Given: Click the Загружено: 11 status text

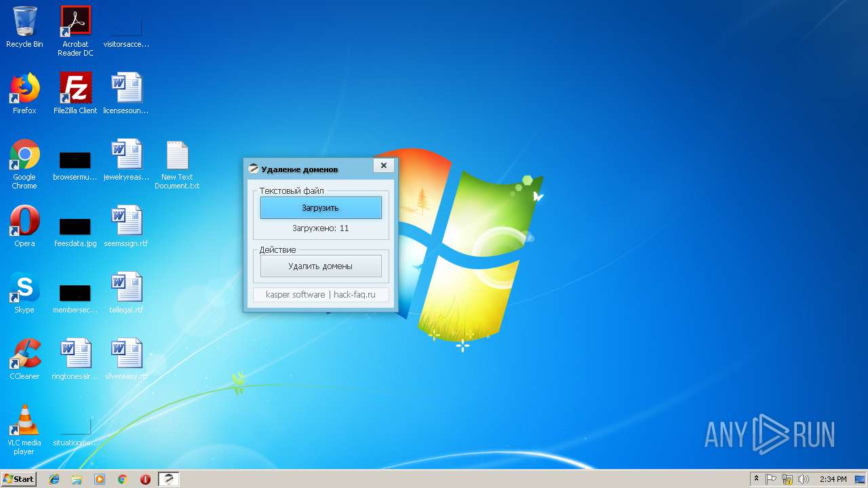Looking at the screenshot, I should coord(321,228).
